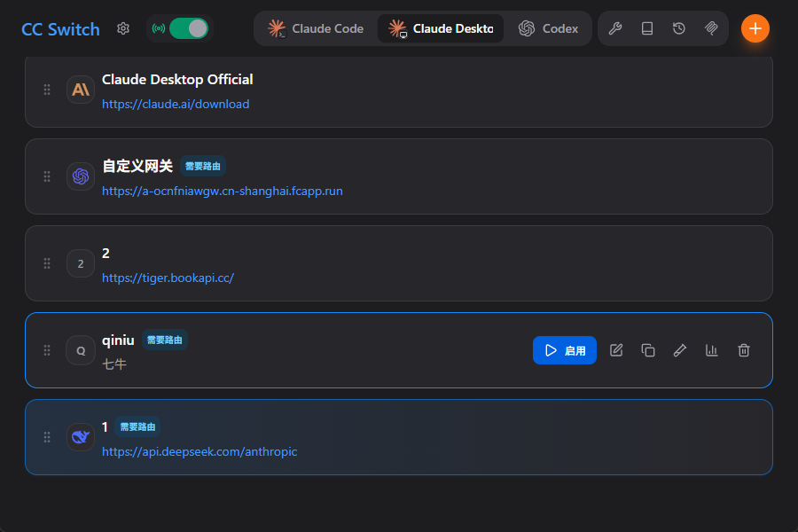Open the wrench tools icon

[x=615, y=28]
